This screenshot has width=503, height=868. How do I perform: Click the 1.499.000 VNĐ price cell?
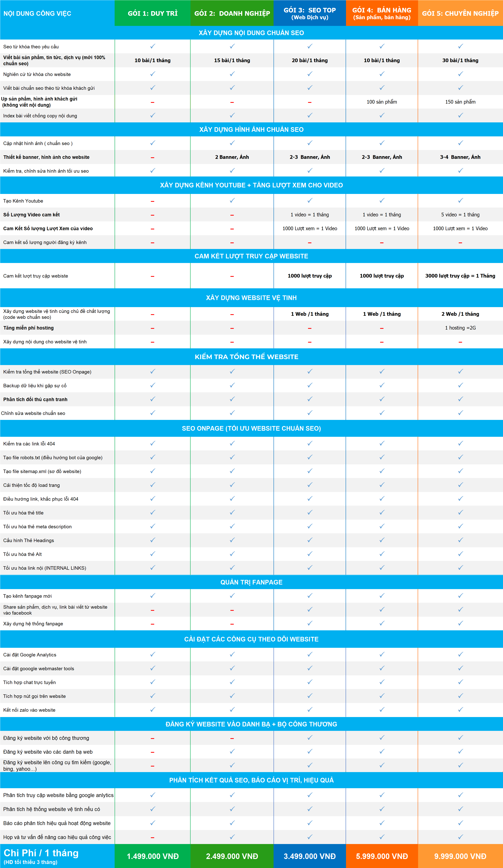pos(153,856)
